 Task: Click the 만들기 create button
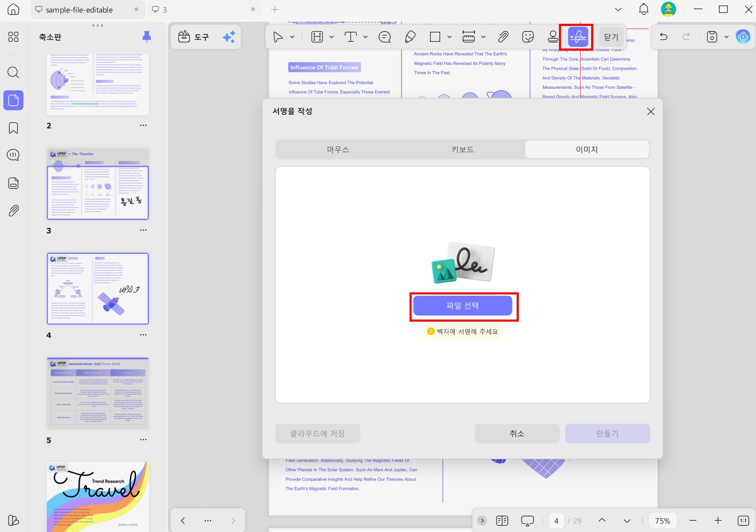(x=607, y=434)
